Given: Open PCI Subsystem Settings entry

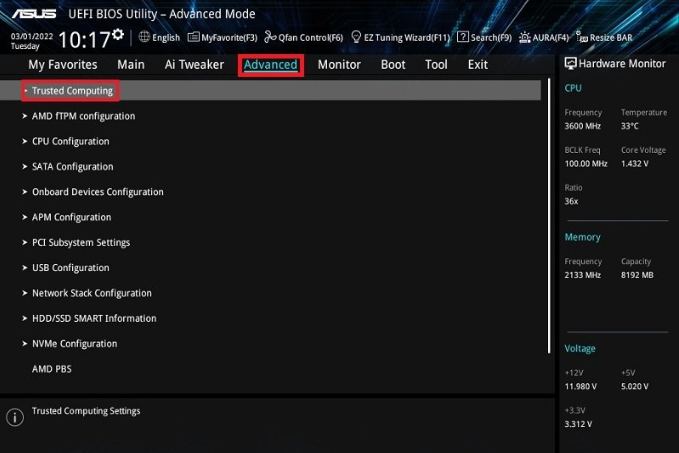Looking at the screenshot, I should 81,243.
